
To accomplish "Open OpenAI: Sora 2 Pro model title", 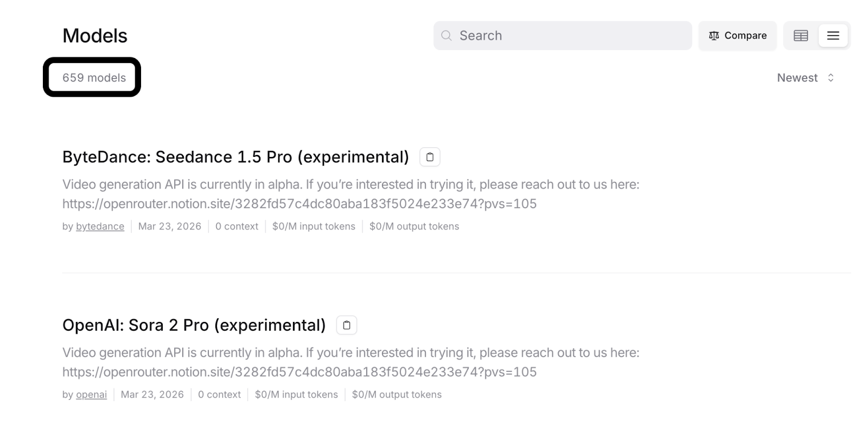I will pyautogui.click(x=194, y=325).
